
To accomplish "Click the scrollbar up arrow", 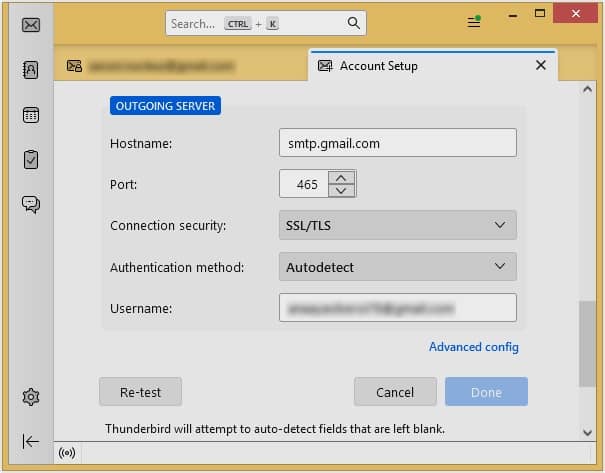I will pos(587,90).
